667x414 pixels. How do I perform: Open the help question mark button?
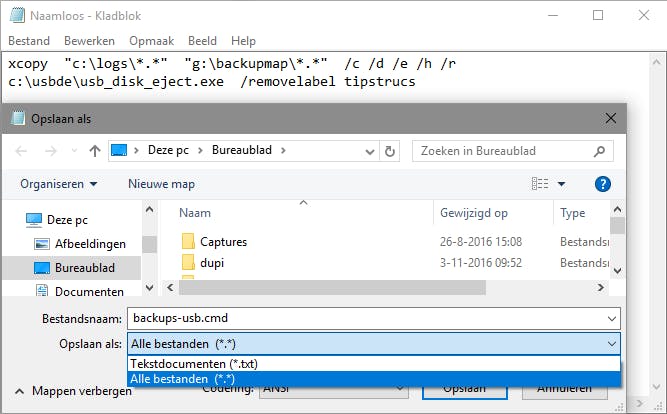[602, 184]
